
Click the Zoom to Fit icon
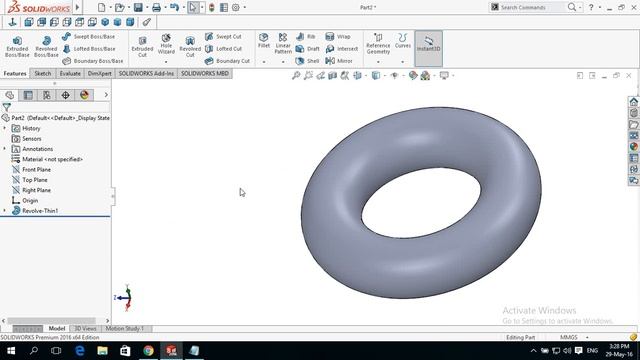296,76
